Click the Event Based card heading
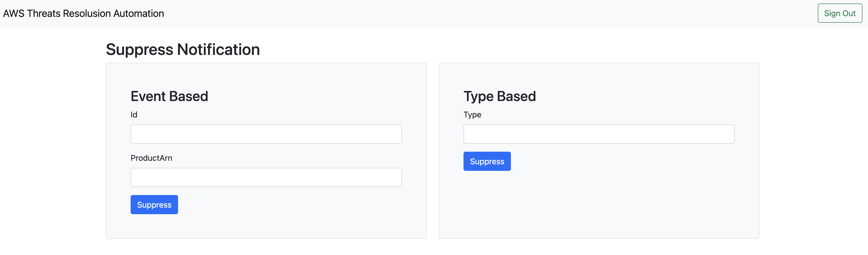The height and width of the screenshot is (255, 868). pyautogui.click(x=169, y=96)
